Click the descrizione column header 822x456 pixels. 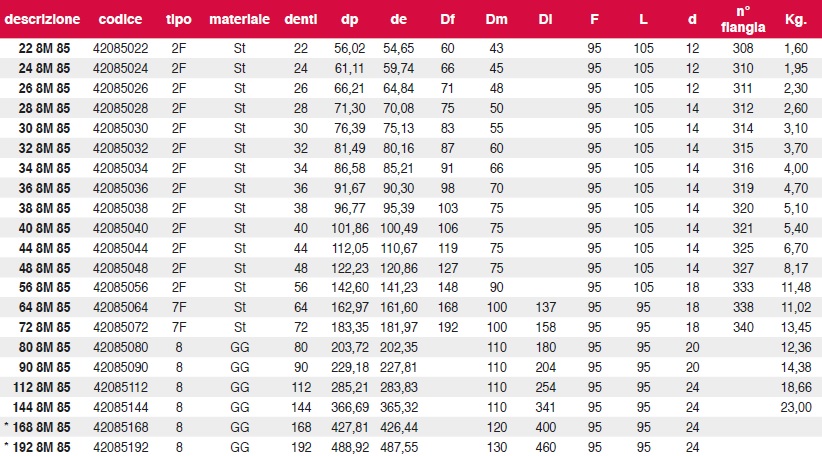(42, 19)
